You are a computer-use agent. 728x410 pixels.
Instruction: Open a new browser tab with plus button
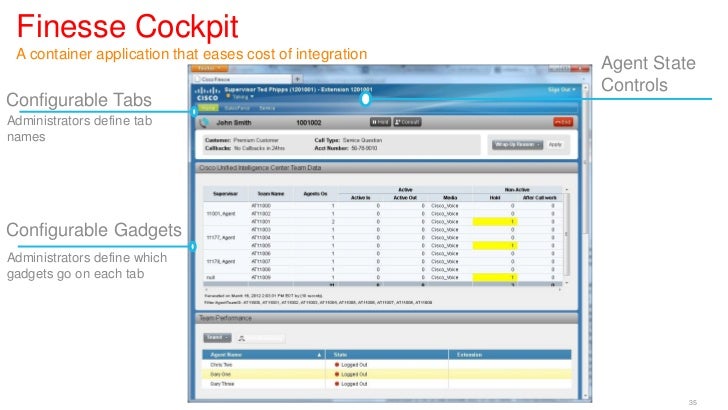point(298,79)
